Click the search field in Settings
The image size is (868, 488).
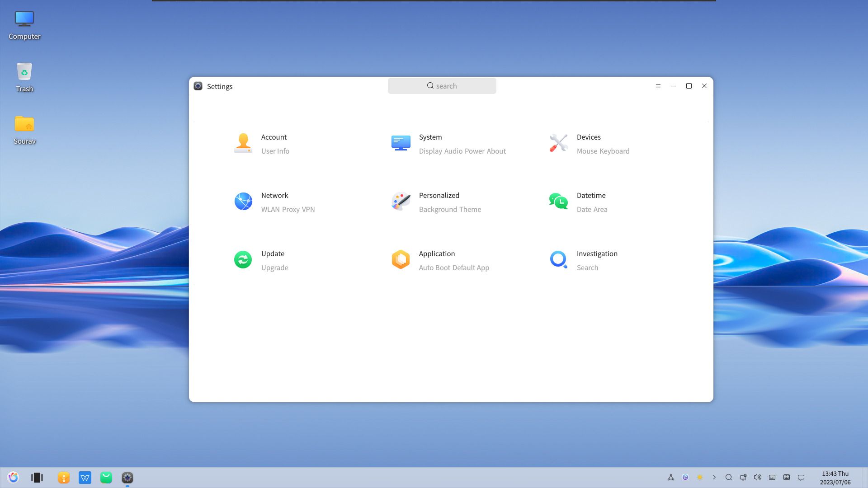442,85
